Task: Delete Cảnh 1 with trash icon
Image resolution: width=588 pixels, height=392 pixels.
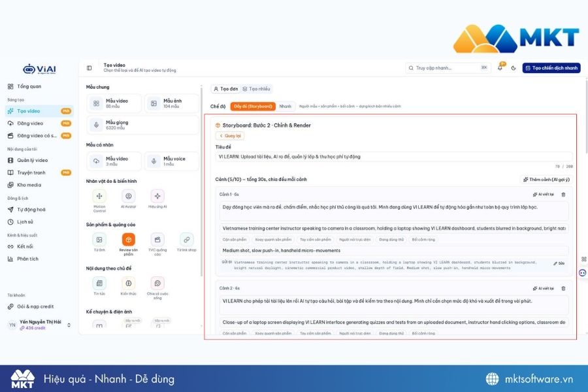Action: click(563, 194)
